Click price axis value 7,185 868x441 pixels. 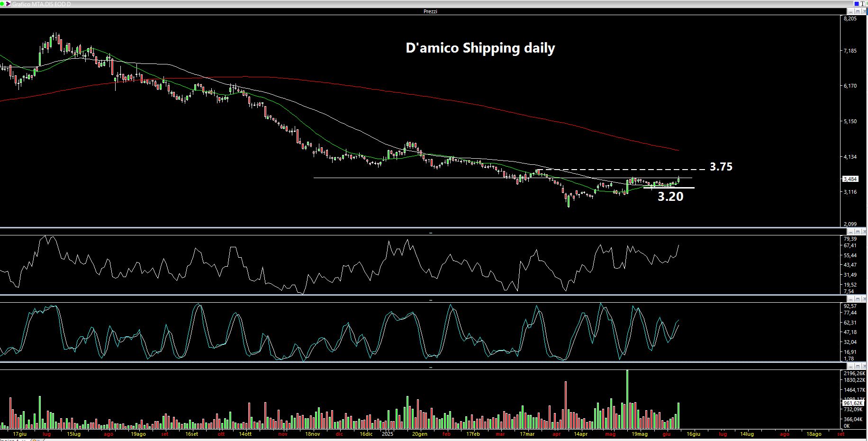click(x=850, y=51)
